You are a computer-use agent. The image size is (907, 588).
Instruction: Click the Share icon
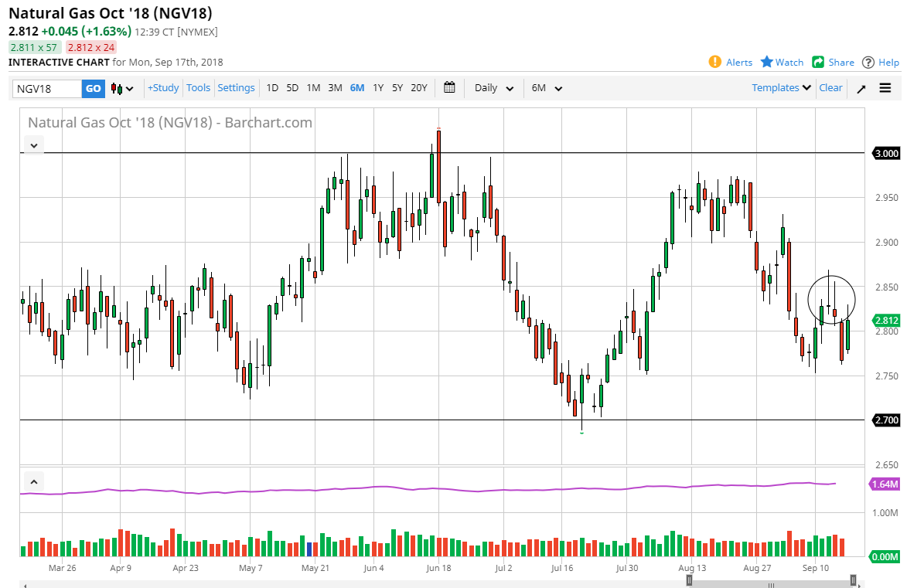818,62
